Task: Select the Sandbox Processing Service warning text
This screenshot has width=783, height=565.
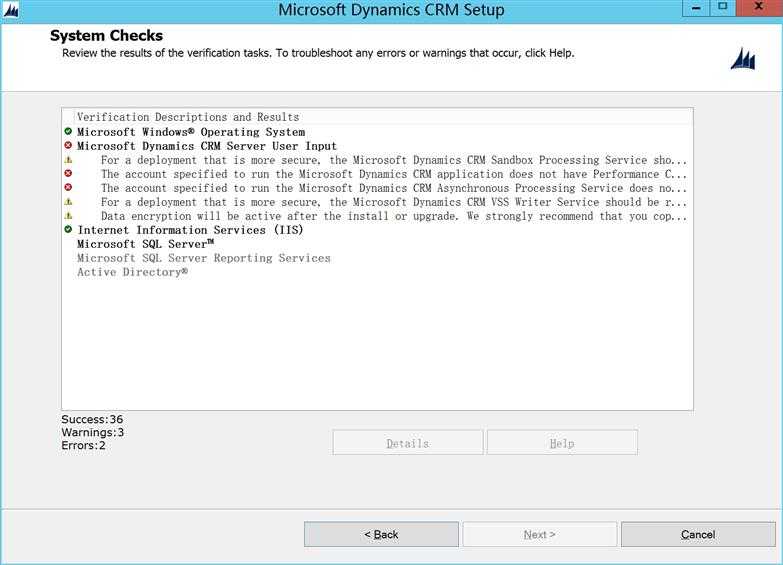Action: pyautogui.click(x=393, y=160)
